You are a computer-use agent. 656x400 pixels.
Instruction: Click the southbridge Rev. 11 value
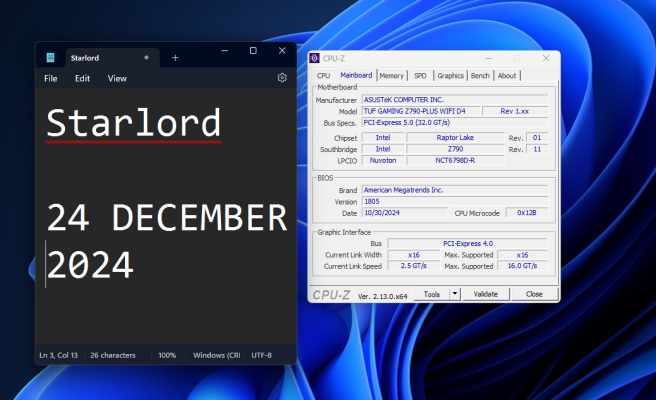[537, 149]
